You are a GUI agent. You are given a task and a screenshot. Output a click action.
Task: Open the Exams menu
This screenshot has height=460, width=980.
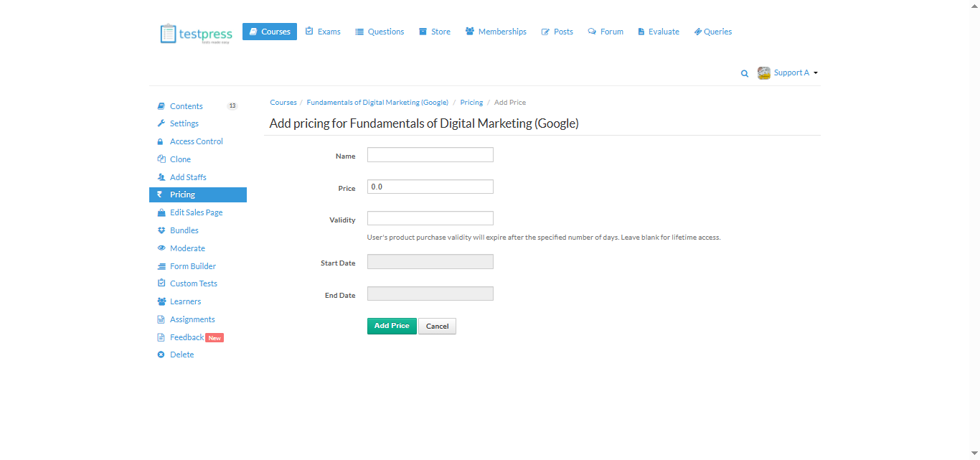323,32
